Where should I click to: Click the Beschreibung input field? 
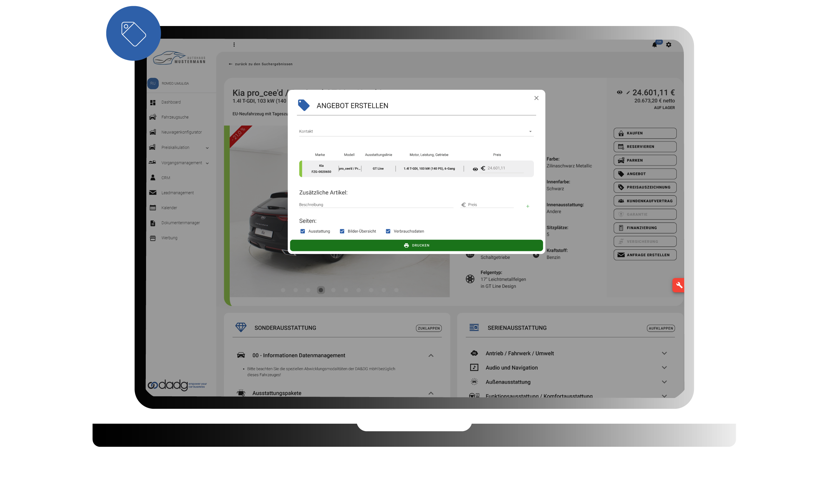(376, 205)
